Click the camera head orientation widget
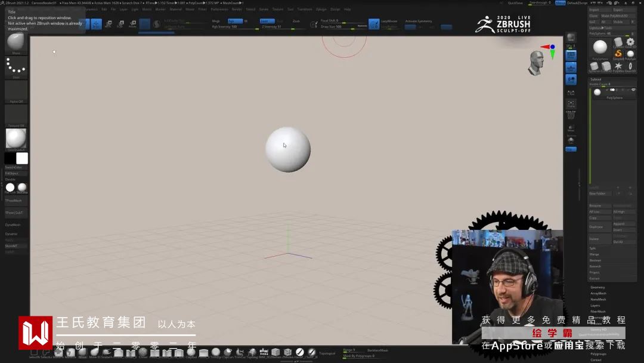Viewport: 644px width, 363px height. [536, 63]
